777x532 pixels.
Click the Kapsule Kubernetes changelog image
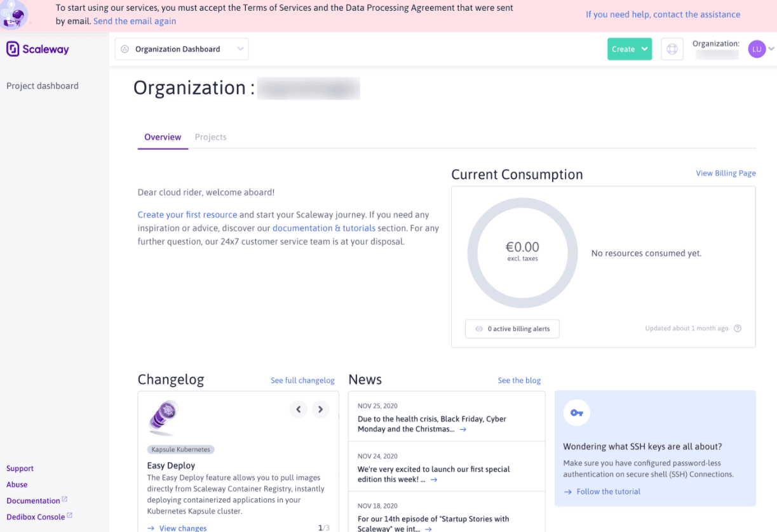163,418
